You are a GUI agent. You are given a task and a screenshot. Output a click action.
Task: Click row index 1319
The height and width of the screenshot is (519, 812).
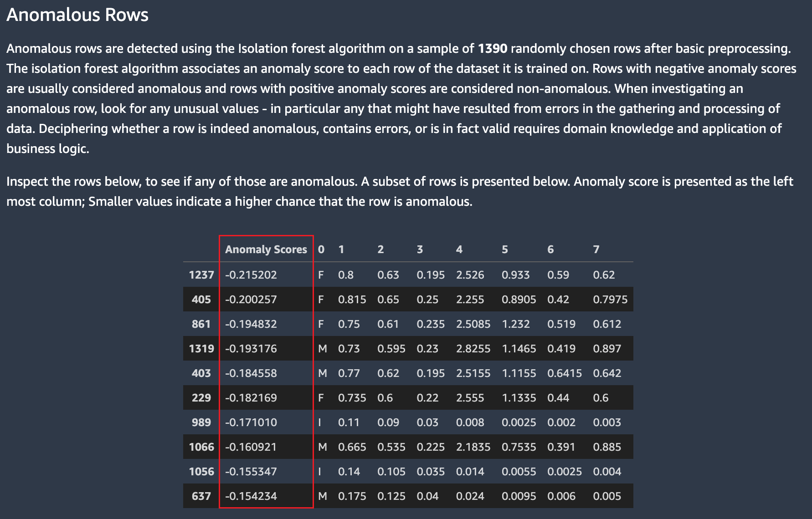(x=201, y=349)
